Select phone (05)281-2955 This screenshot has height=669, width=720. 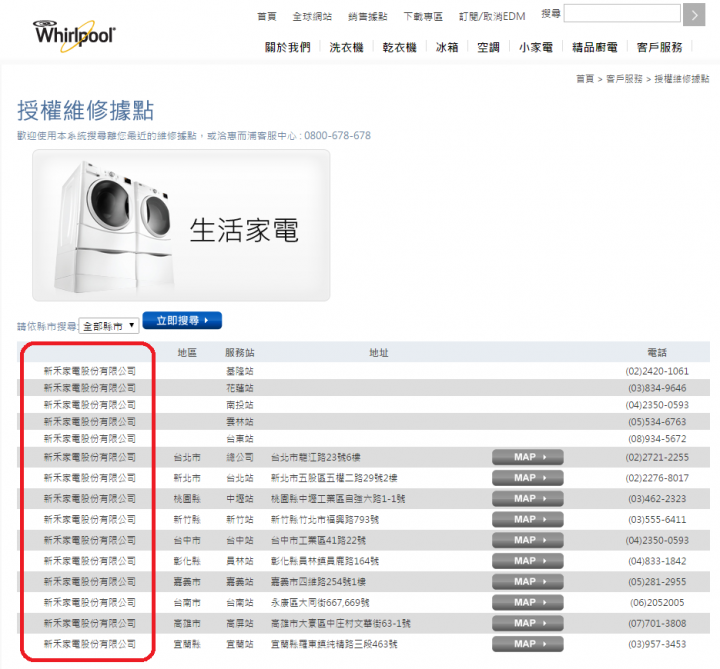tap(657, 582)
